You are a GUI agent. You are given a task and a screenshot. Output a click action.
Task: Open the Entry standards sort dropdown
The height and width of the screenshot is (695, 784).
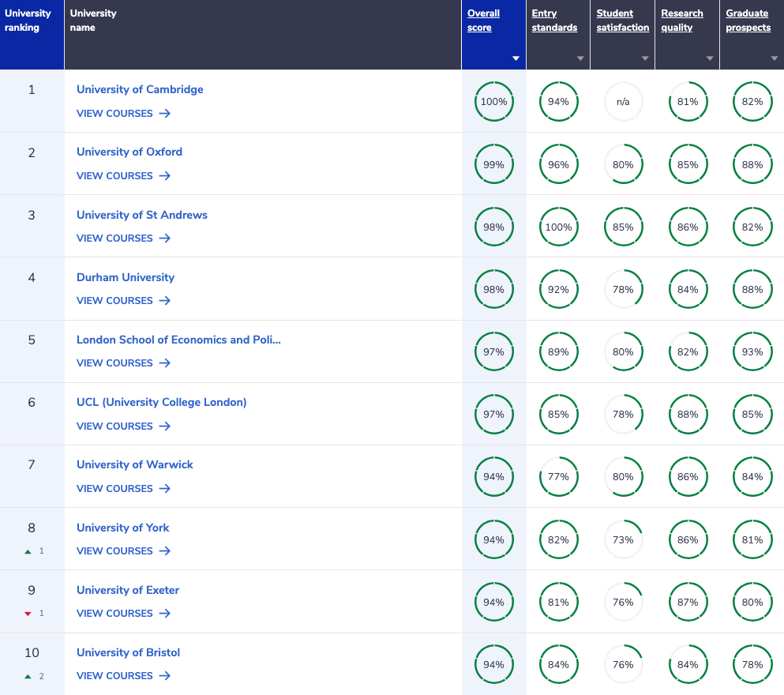coord(580,58)
